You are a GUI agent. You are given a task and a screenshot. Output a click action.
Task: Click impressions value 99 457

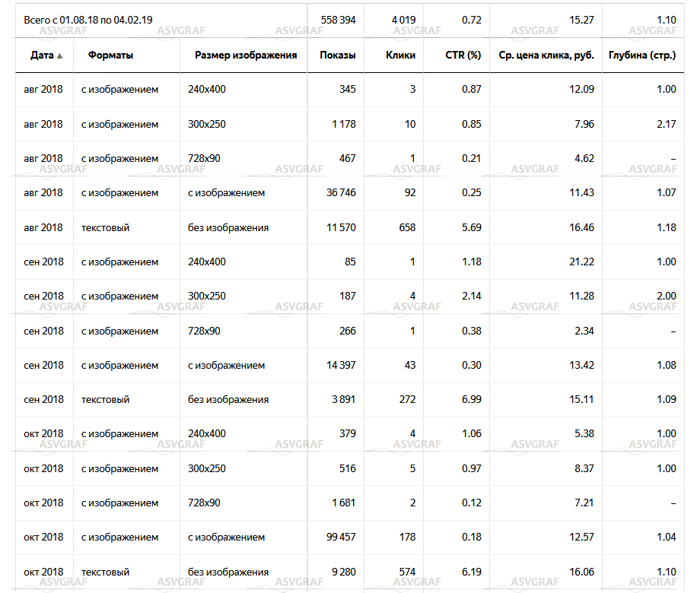coord(341,538)
